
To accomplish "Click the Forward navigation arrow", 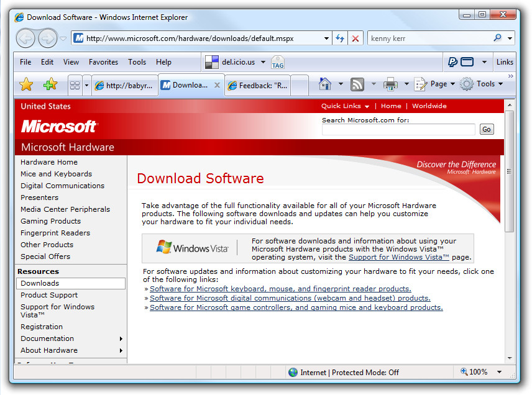I will [x=47, y=39].
